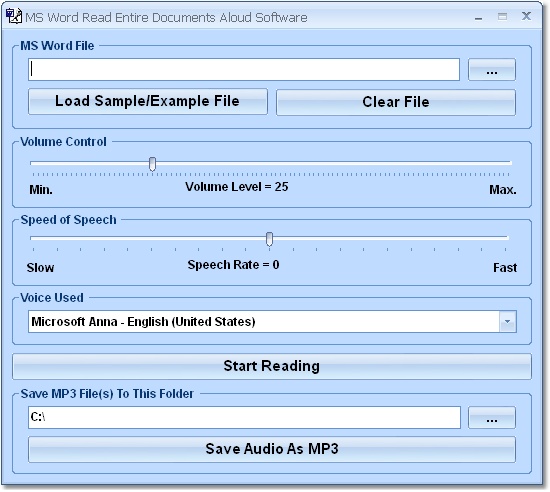The width and height of the screenshot is (550, 492).
Task: Click into the MS Word File path field
Action: point(244,69)
